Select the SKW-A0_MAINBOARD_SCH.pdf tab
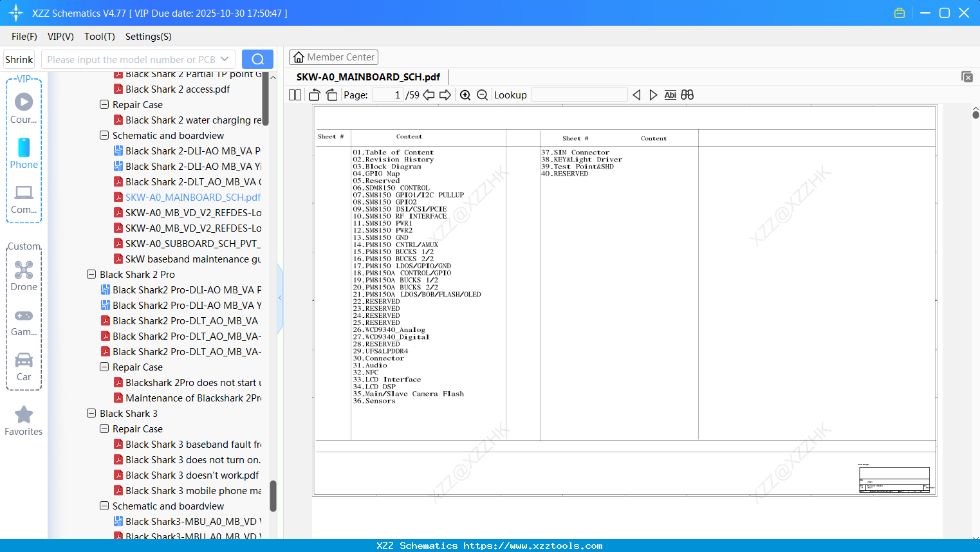Image resolution: width=980 pixels, height=552 pixels. coord(368,77)
